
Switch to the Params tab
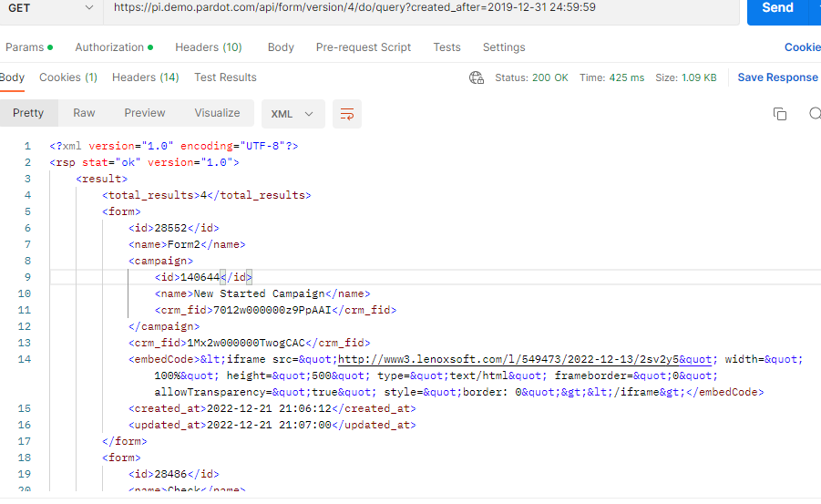tap(28, 47)
